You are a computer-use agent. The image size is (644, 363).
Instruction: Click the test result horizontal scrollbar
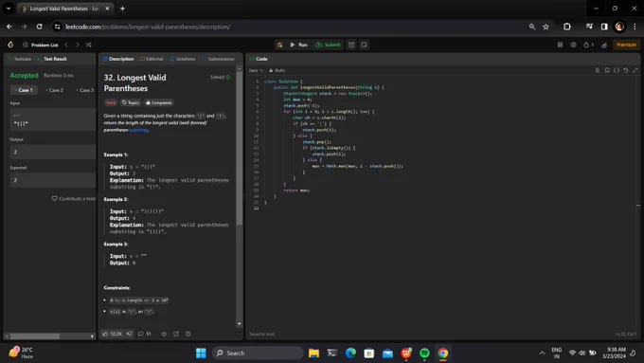(x=35, y=336)
